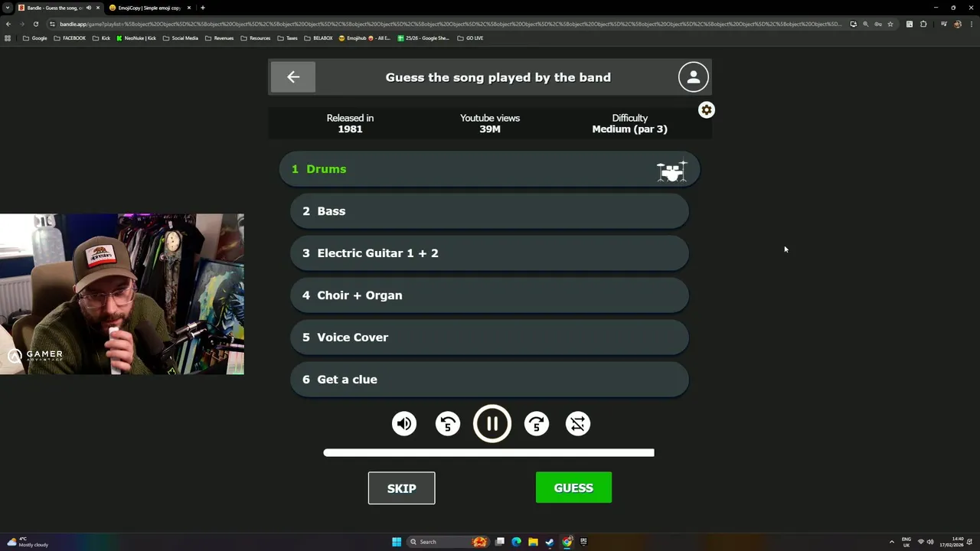Rewind 5 seconds in the playback controls

(448, 424)
